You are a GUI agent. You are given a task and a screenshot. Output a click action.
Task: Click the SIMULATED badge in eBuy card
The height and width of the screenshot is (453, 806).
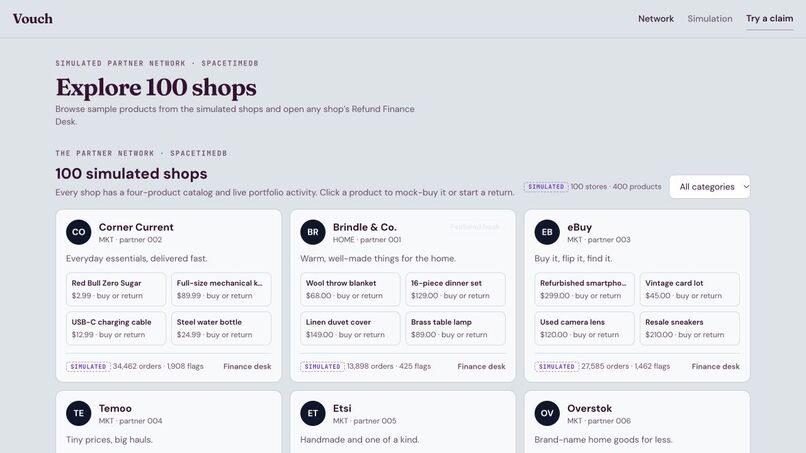point(557,367)
